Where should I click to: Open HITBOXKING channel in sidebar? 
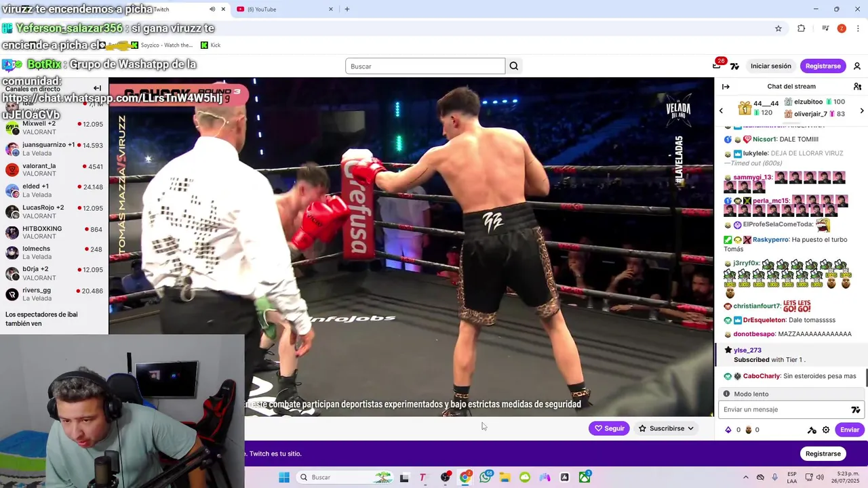(54, 232)
